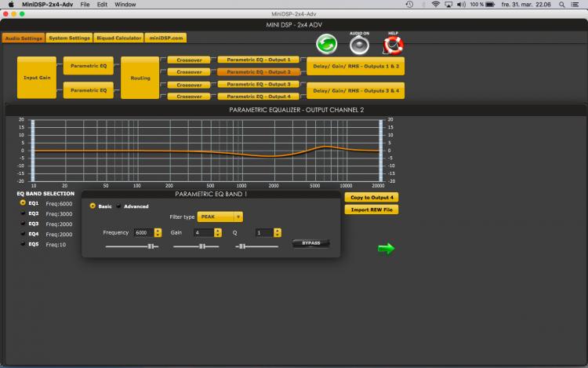Open the Wi-Fi status menu
The height and width of the screenshot is (368, 588).
[435, 5]
